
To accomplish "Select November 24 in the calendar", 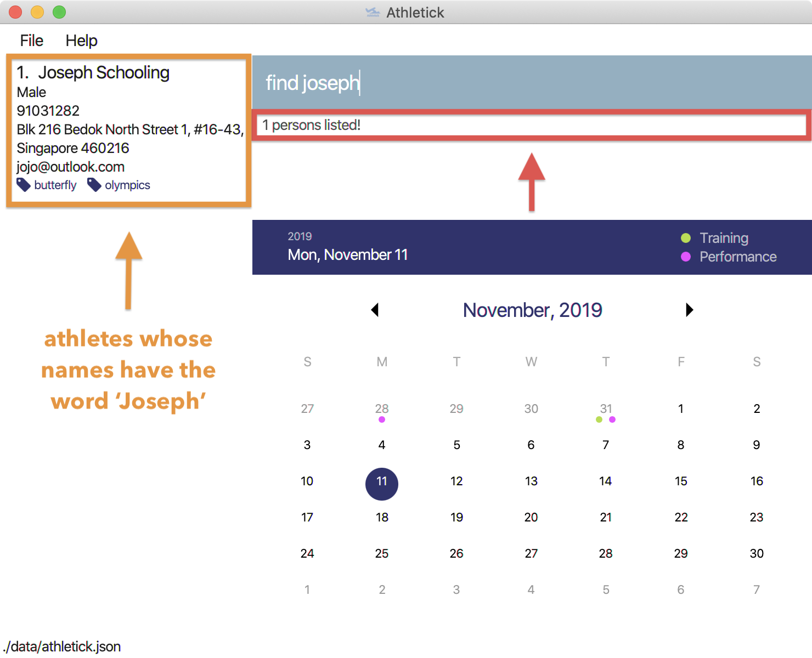I will pyautogui.click(x=307, y=553).
